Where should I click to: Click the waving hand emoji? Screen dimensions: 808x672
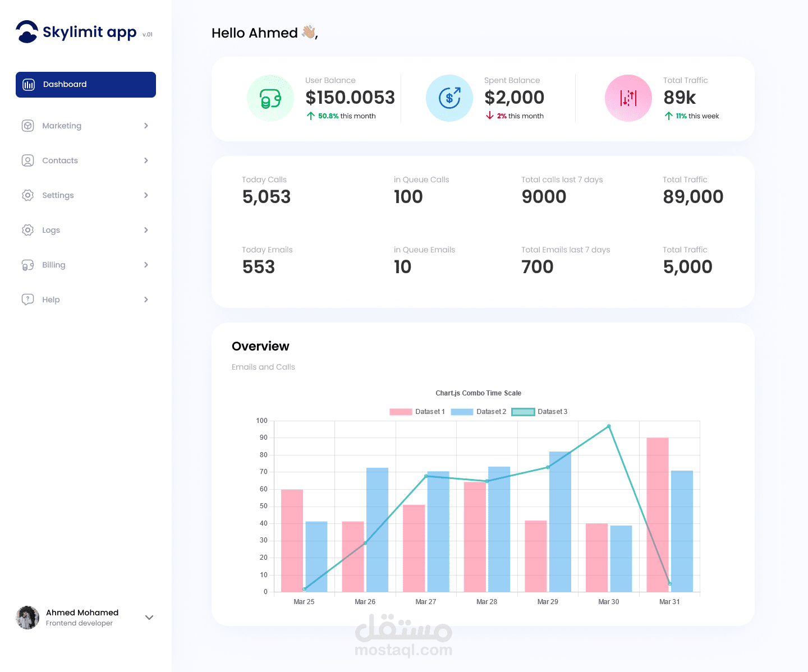(x=309, y=32)
